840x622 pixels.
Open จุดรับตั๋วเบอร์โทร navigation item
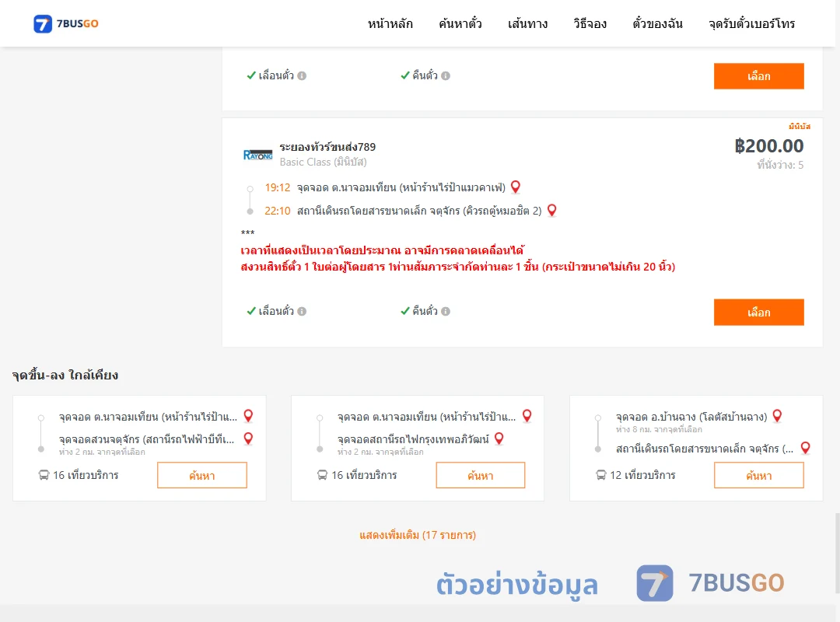coord(751,23)
